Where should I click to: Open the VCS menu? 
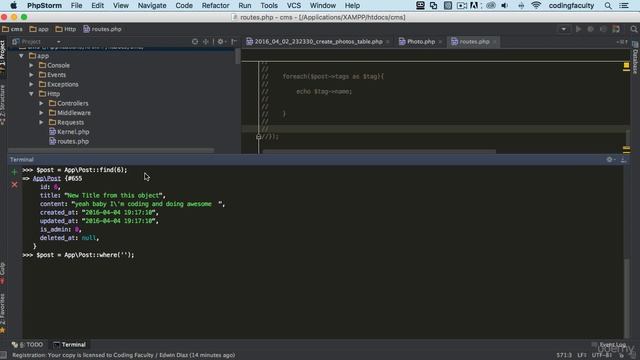coord(293,6)
